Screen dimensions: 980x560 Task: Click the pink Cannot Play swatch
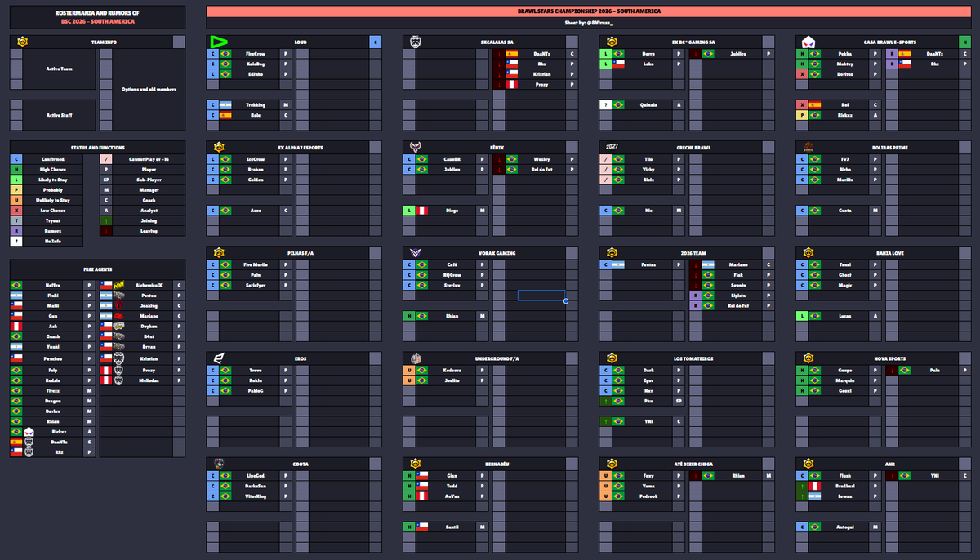click(x=105, y=158)
